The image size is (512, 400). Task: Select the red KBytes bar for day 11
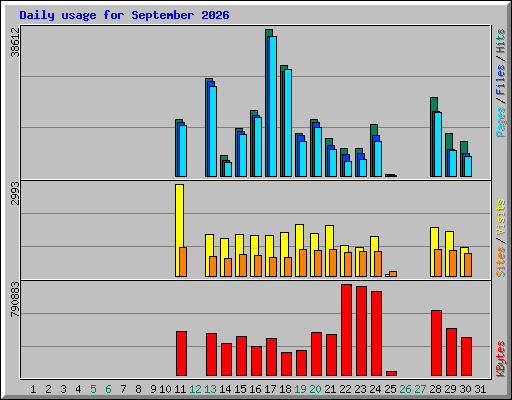[182, 354]
